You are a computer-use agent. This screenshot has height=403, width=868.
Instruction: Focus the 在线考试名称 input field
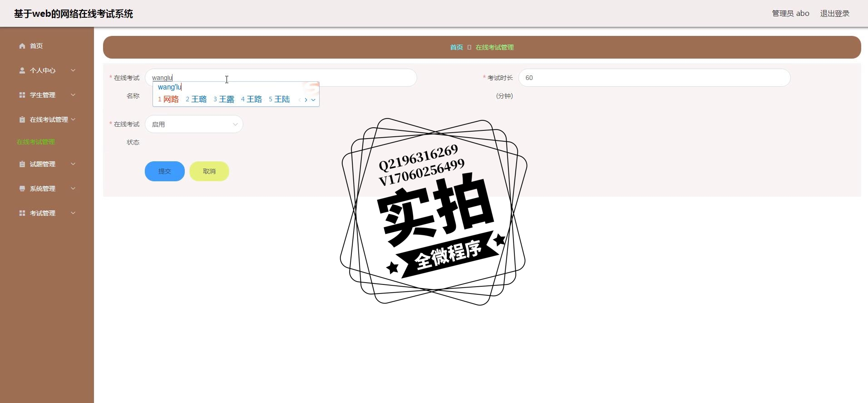click(281, 78)
